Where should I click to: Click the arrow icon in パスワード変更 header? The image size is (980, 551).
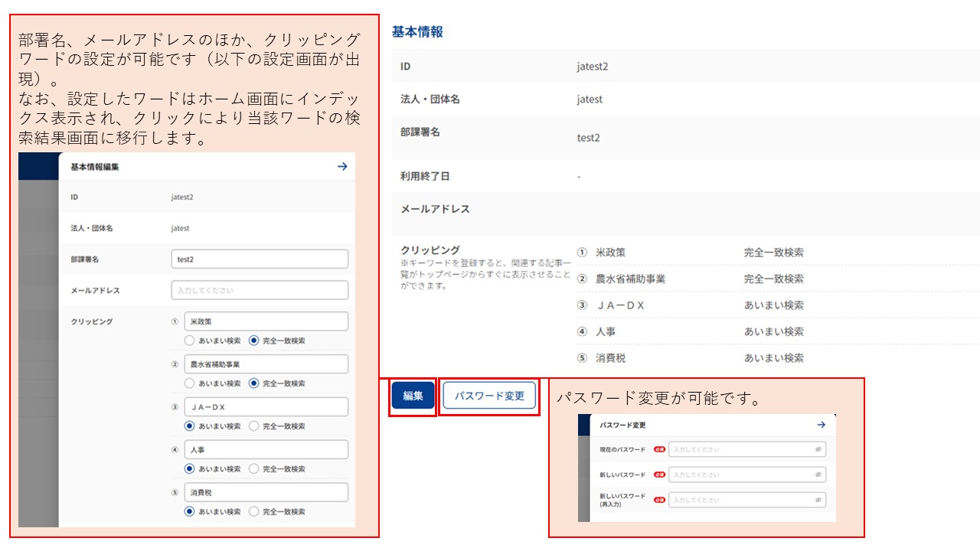(821, 424)
